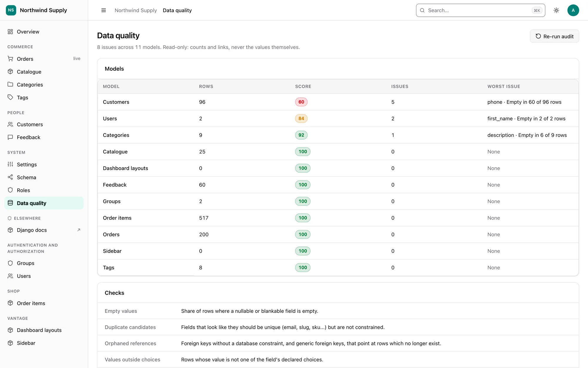This screenshot has width=588, height=368.
Task: Select Data quality breadcrumb
Action: click(177, 10)
